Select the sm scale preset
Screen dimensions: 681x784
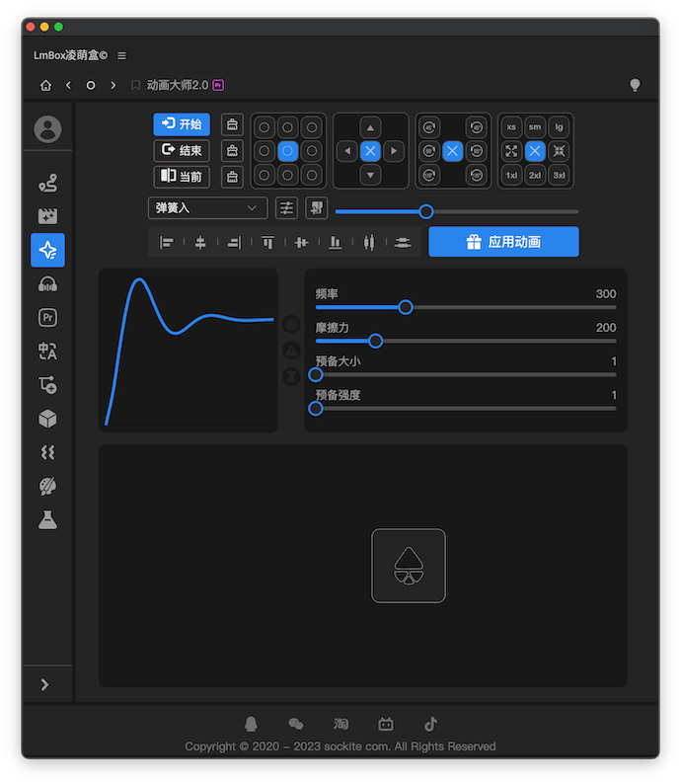point(535,127)
